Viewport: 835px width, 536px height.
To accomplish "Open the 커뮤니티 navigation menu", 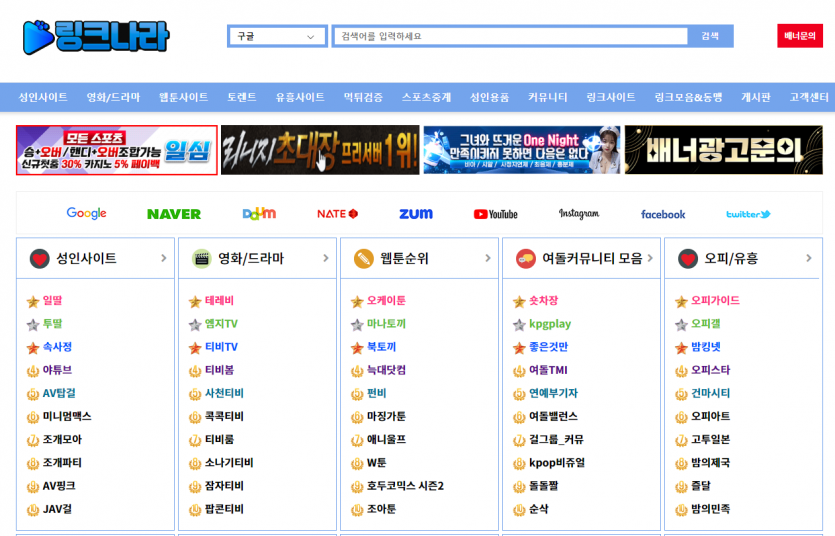I will 547,97.
